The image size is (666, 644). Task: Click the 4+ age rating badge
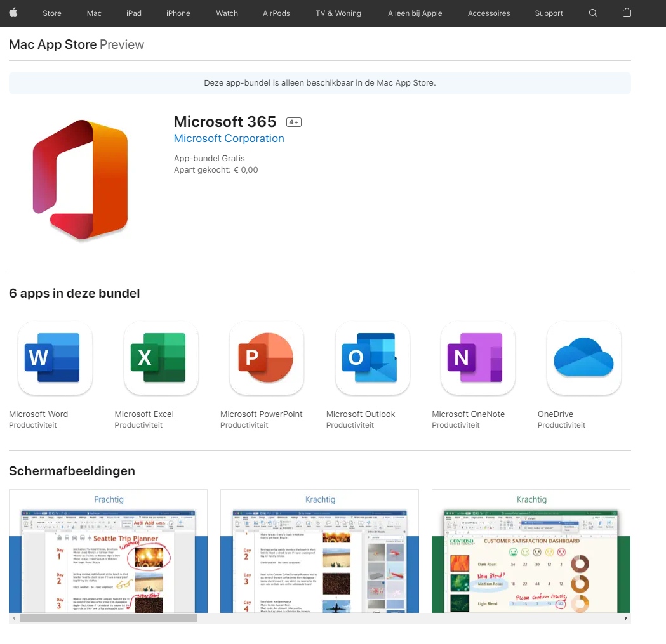tap(293, 122)
